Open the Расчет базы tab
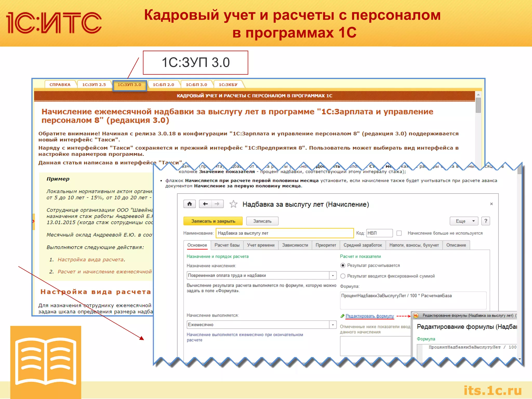Screen dimensions: 532x399 227,245
